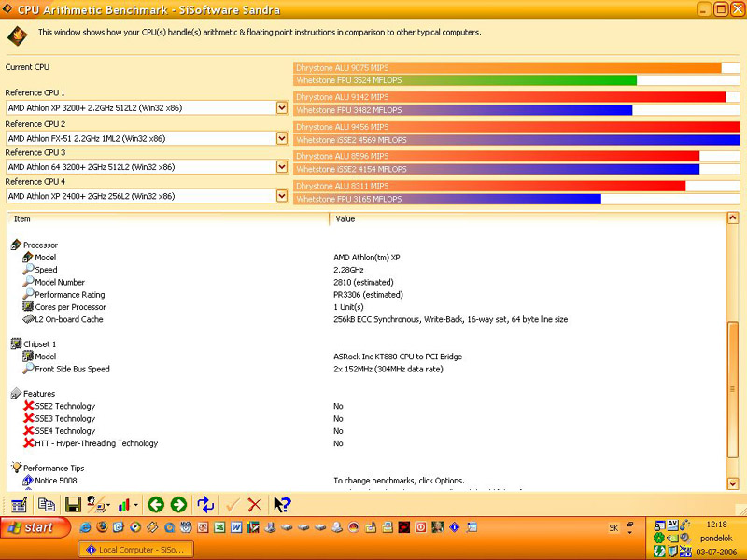Viewport: 747px width, 560px height.
Task: Click Current CPU Whetstone FPU 3524 MFLOPS bar
Action: click(516, 80)
